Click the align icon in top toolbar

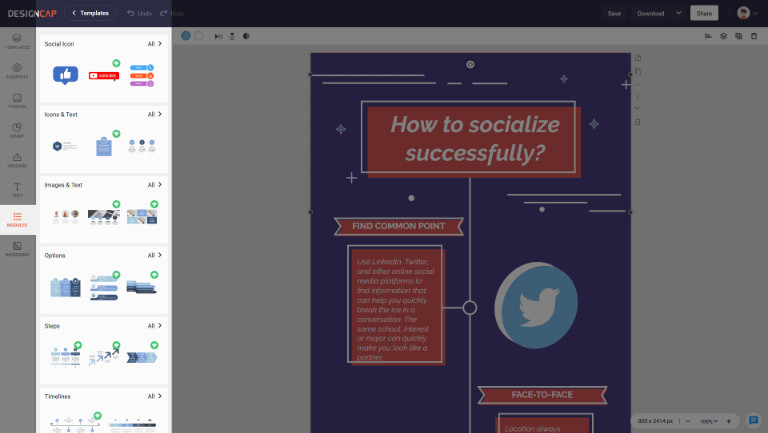[708, 36]
